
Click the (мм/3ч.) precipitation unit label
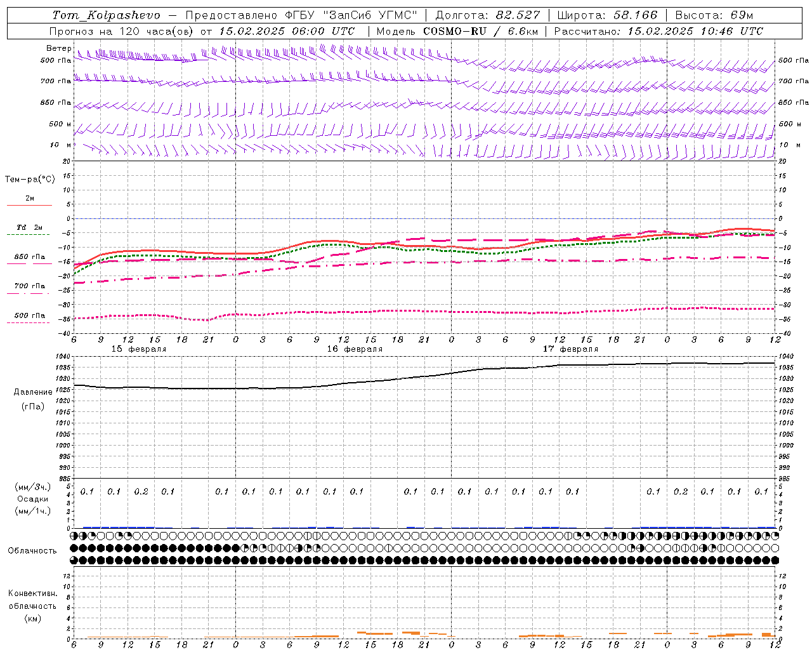[x=33, y=487]
